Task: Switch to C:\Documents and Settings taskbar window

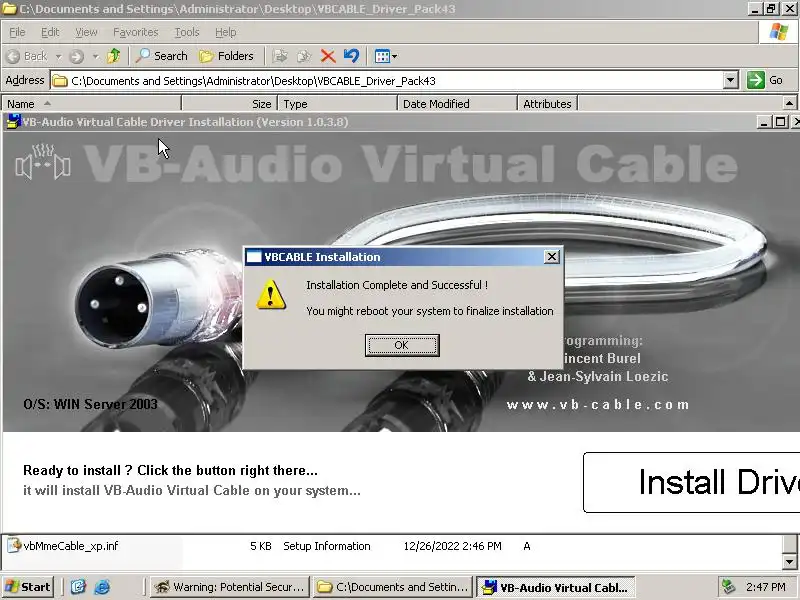Action: point(393,587)
